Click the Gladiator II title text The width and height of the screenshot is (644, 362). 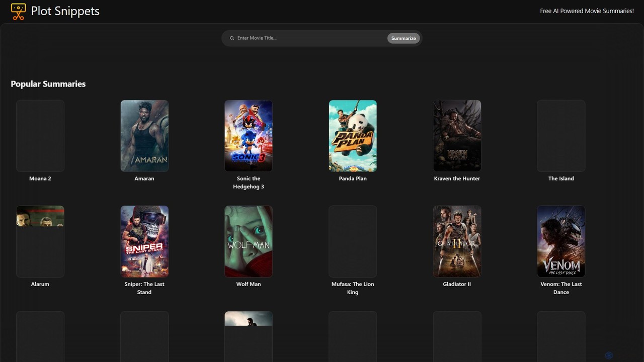point(457,284)
